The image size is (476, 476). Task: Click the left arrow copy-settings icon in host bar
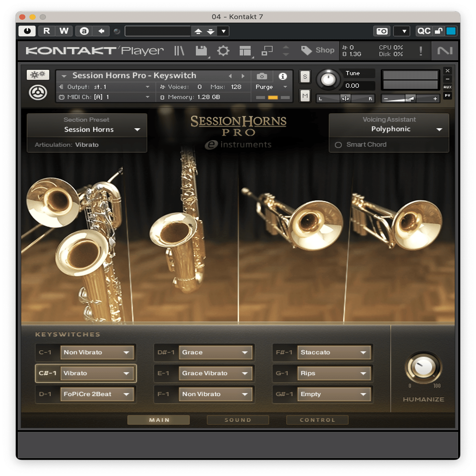coord(101,31)
